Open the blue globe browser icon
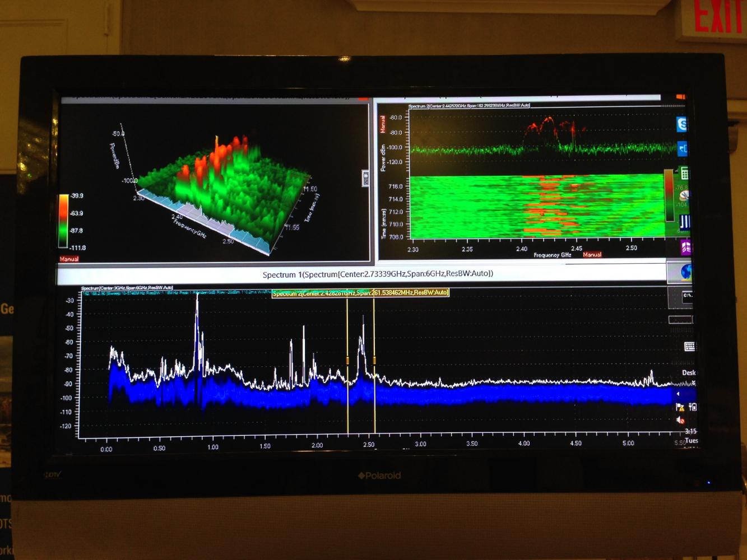747x560 pixels. [685, 272]
